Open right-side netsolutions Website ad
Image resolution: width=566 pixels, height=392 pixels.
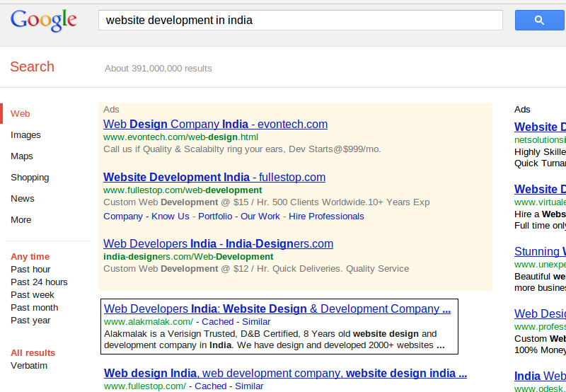pyautogui.click(x=540, y=127)
